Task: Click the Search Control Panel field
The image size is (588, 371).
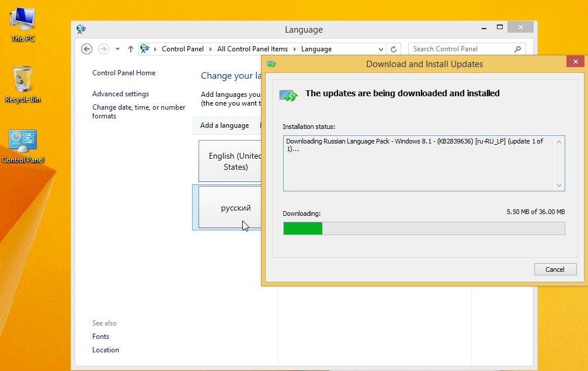Action: [467, 49]
